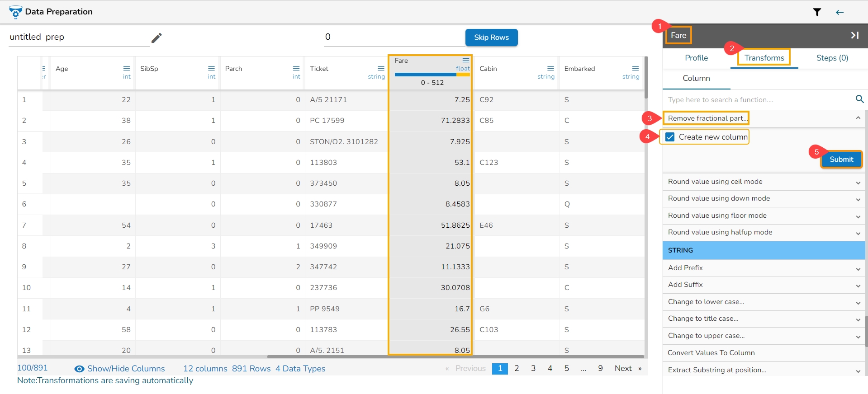This screenshot has width=868, height=394.
Task: Open the Ticket column menu icon
Action: point(381,69)
